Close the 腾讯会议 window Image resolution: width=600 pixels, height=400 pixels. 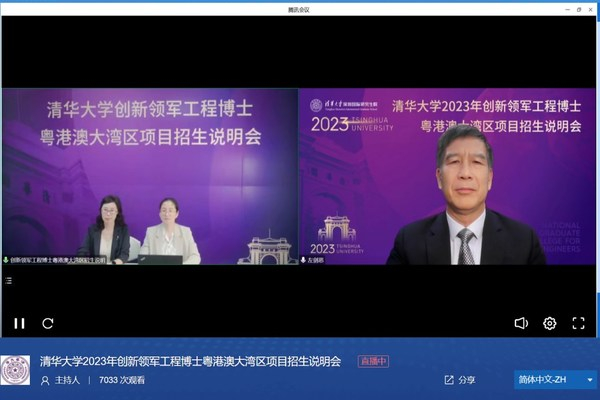(x=590, y=10)
